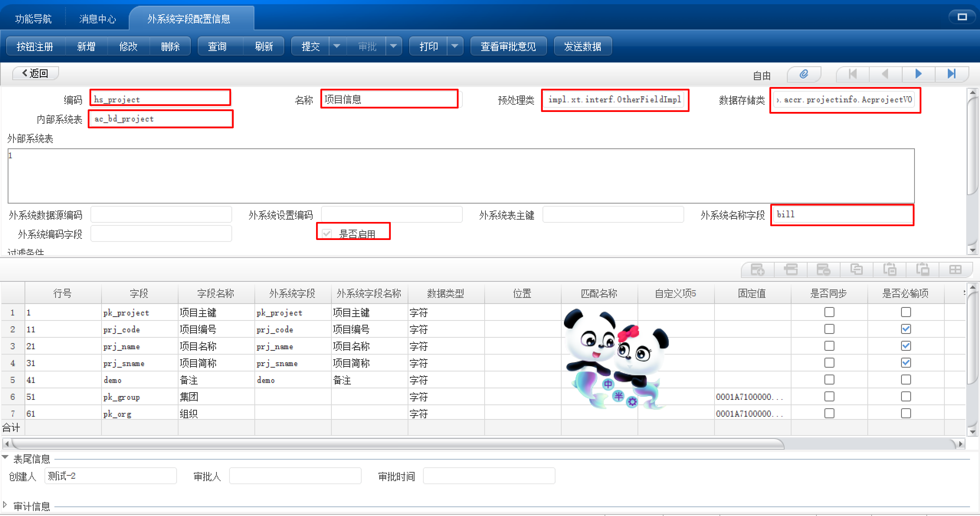Check 是否同步 box for pk_project row

(829, 312)
